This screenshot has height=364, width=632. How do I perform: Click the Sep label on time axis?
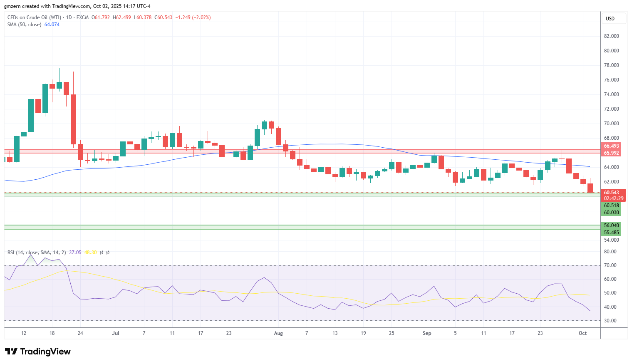426,333
